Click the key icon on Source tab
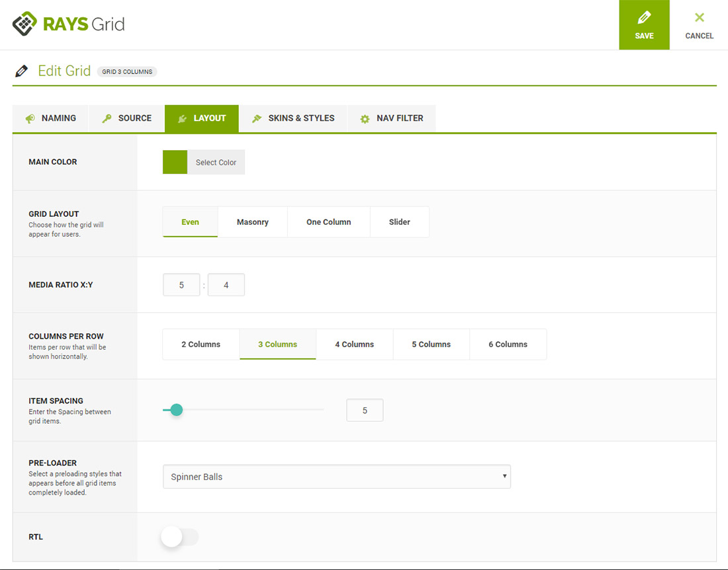The width and height of the screenshot is (728, 570). pos(107,118)
